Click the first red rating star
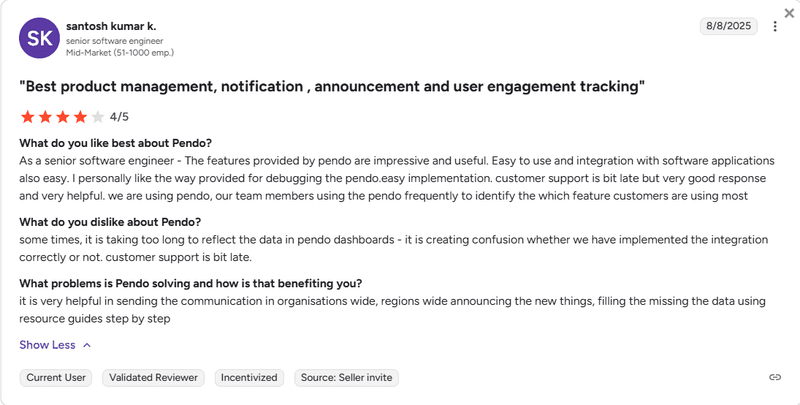This screenshot has width=800, height=405. point(28,116)
